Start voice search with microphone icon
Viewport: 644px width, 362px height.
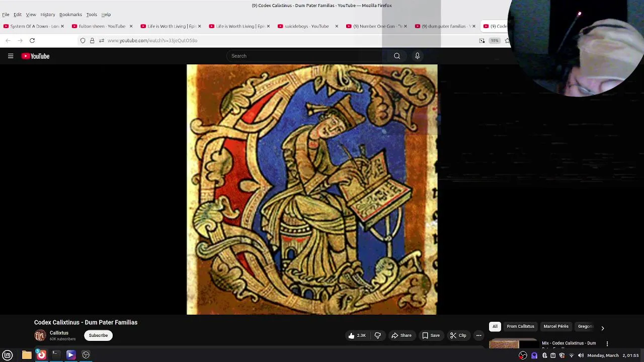point(417,56)
